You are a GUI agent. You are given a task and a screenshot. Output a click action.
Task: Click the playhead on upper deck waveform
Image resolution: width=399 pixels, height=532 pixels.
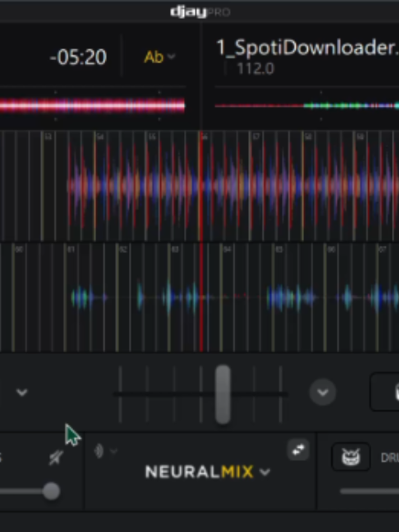pyautogui.click(x=201, y=186)
